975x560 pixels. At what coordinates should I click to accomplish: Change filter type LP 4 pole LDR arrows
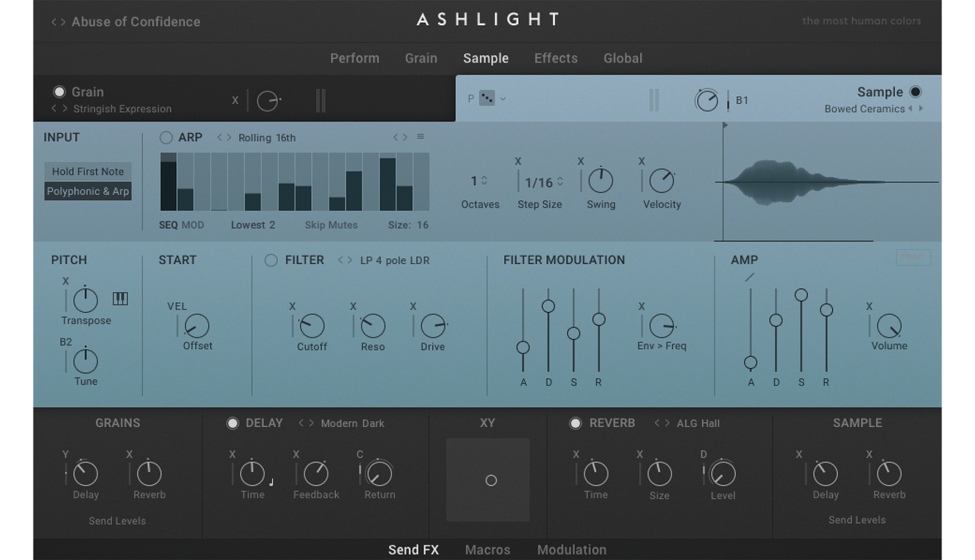(345, 260)
